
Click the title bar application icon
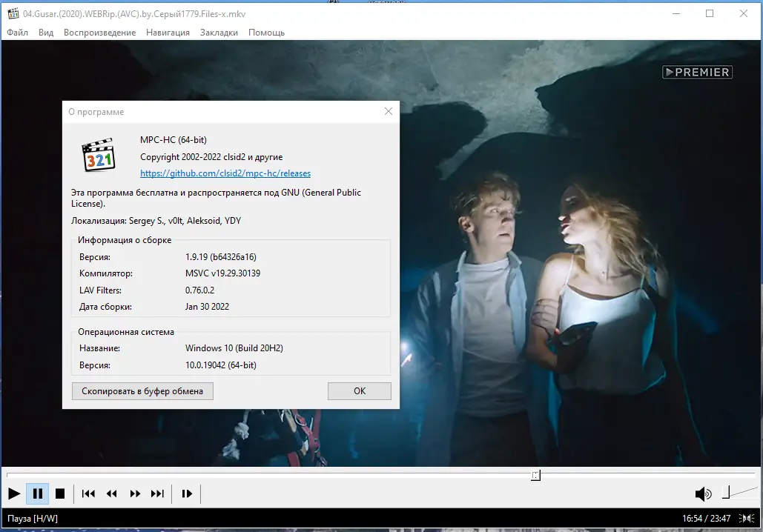(x=13, y=13)
